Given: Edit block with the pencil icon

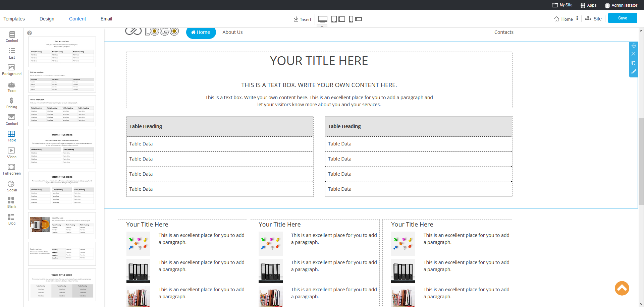Looking at the screenshot, I should click(x=633, y=72).
